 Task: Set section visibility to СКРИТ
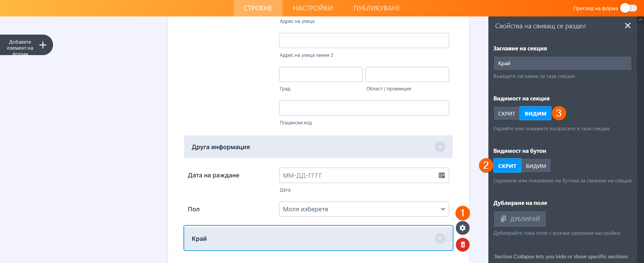tap(506, 114)
